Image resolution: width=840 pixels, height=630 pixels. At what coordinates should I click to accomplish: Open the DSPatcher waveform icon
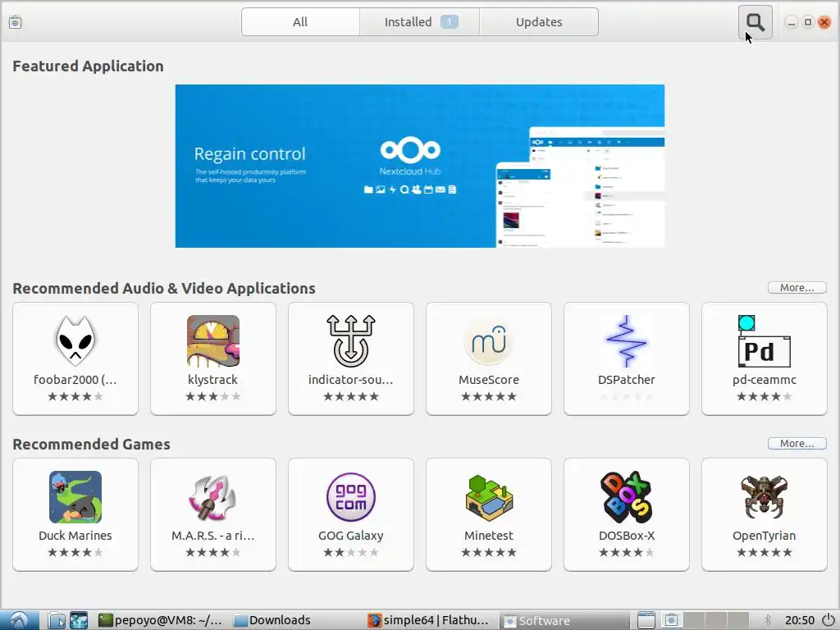626,340
